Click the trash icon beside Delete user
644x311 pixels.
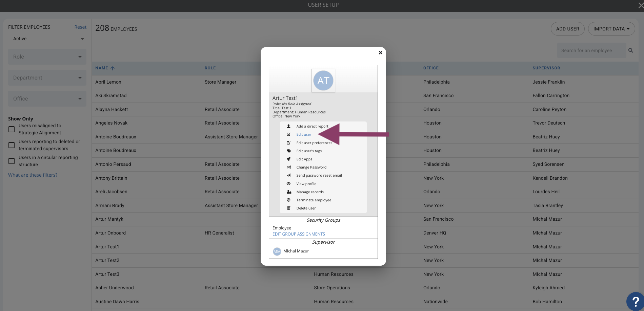289,208
